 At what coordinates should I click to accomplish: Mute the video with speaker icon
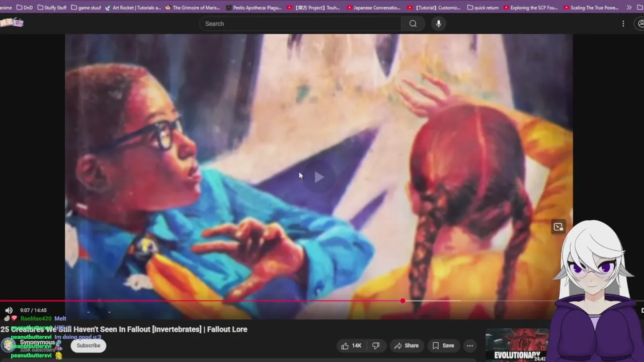[x=9, y=310]
